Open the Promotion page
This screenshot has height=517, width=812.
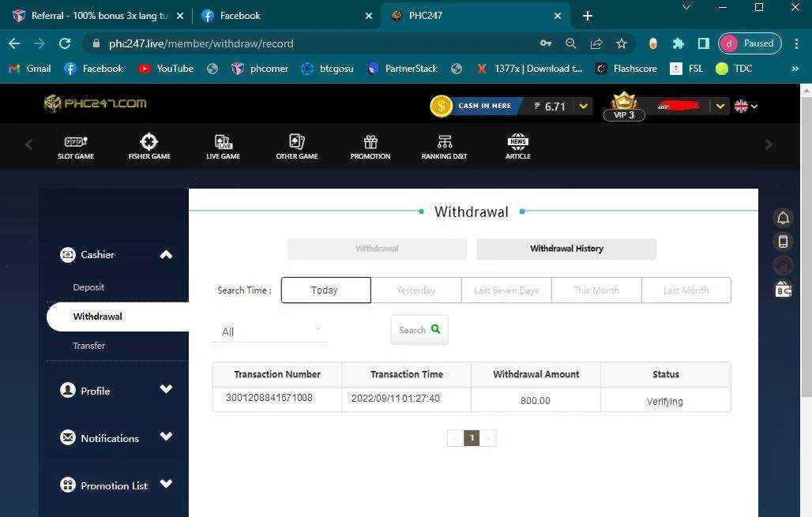(370, 147)
